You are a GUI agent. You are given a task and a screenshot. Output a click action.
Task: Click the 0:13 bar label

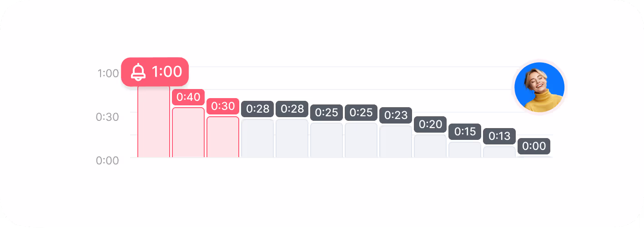pyautogui.click(x=499, y=136)
